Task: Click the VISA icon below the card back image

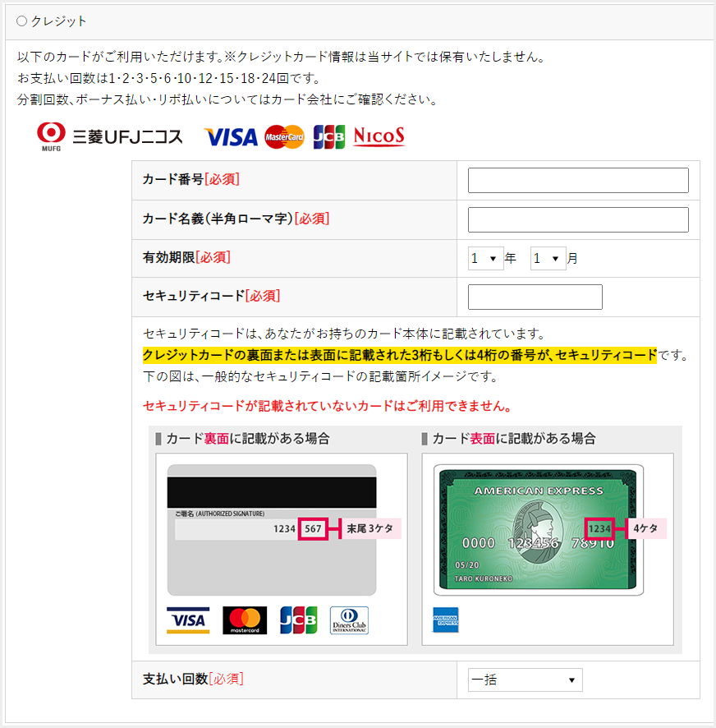Action: 188,620
